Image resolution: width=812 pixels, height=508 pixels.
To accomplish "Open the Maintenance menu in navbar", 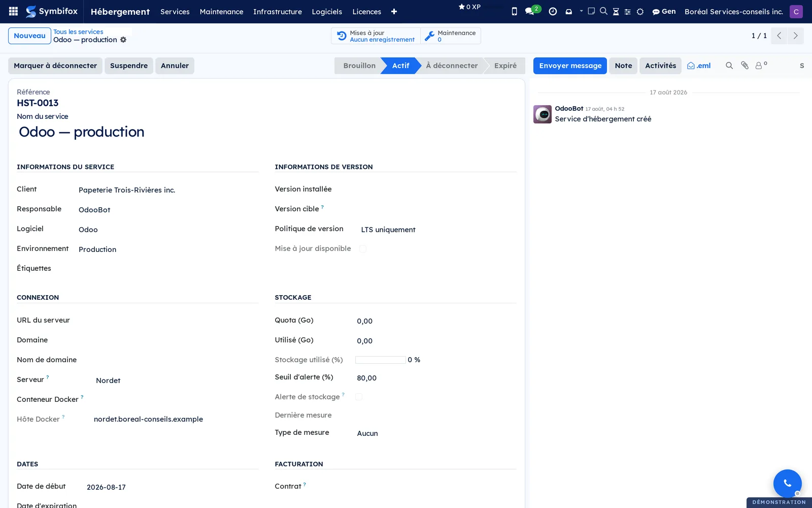I will click(x=221, y=11).
